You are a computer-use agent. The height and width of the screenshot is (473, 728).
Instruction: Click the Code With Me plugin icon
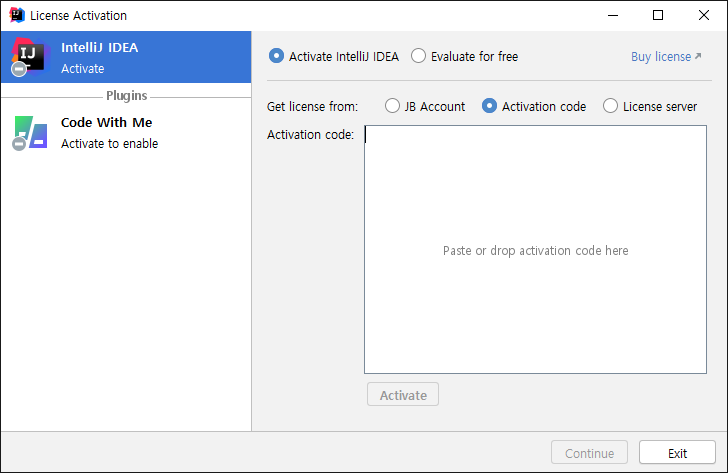click(30, 133)
